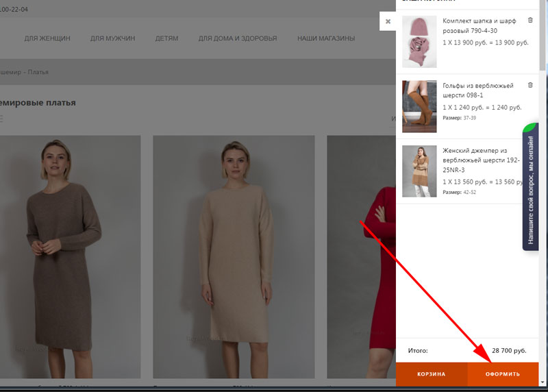Remove camel wool knee socks from cart
The height and width of the screenshot is (392, 548).
click(530, 85)
